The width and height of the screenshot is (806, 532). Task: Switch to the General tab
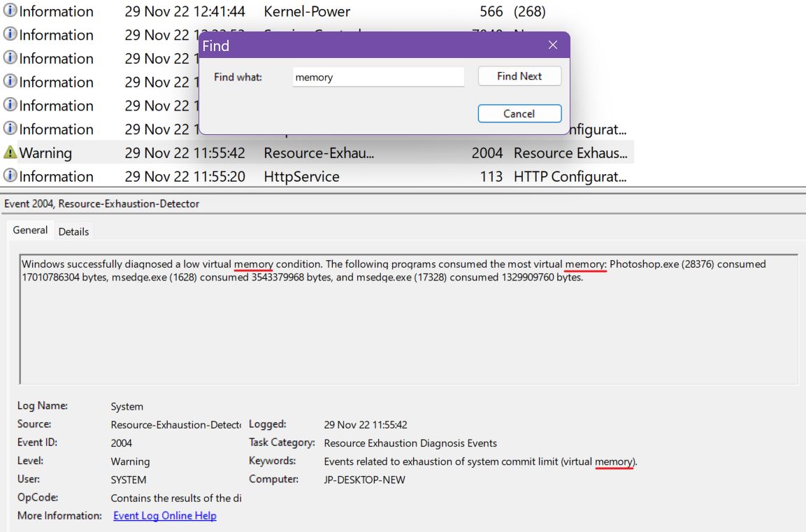click(x=30, y=230)
